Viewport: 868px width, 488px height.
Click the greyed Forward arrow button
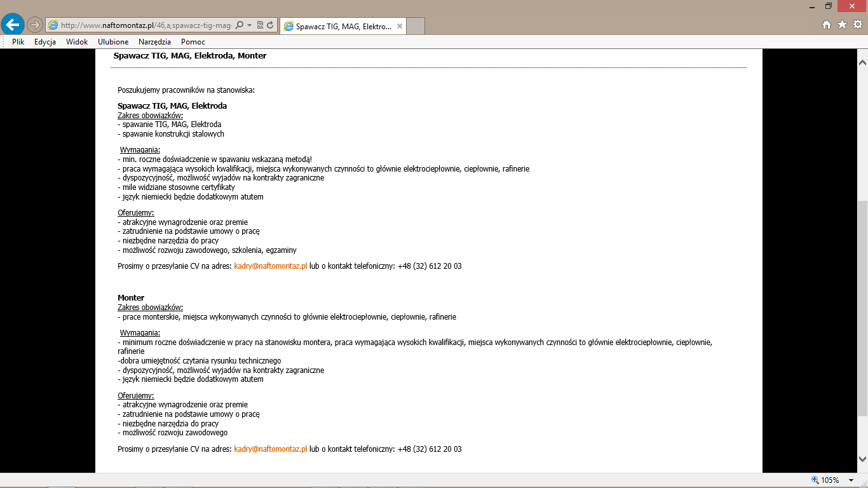tap(34, 25)
